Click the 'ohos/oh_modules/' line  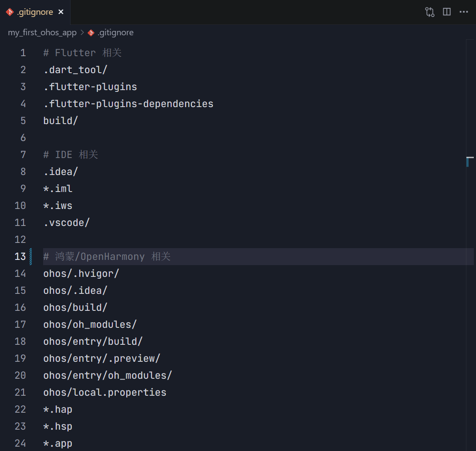pyautogui.click(x=90, y=324)
